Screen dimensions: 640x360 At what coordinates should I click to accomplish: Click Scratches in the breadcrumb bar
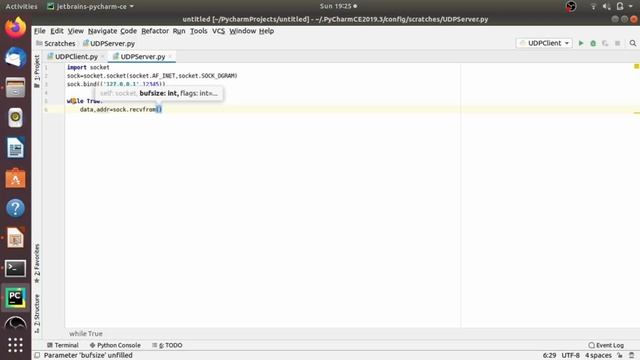(x=56, y=43)
